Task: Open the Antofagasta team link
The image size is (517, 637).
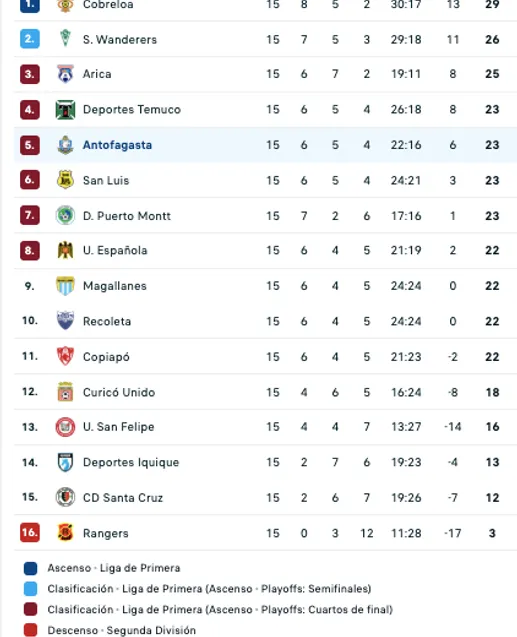Action: pyautogui.click(x=117, y=145)
